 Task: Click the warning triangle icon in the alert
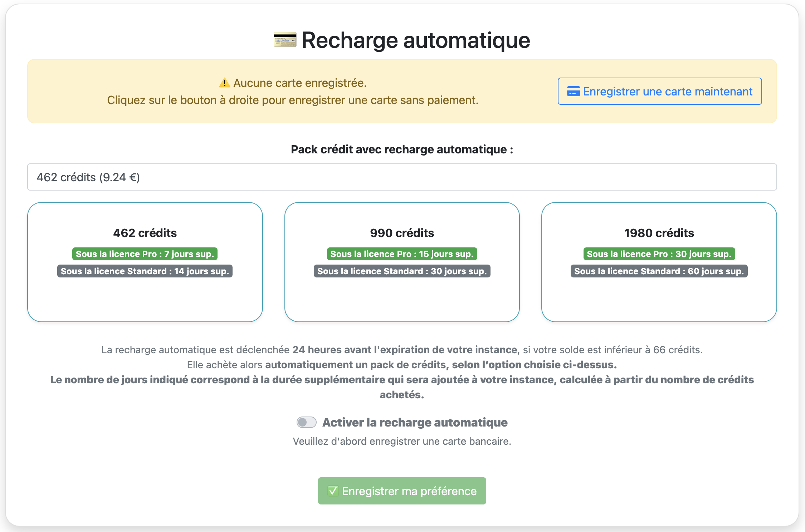pos(224,83)
